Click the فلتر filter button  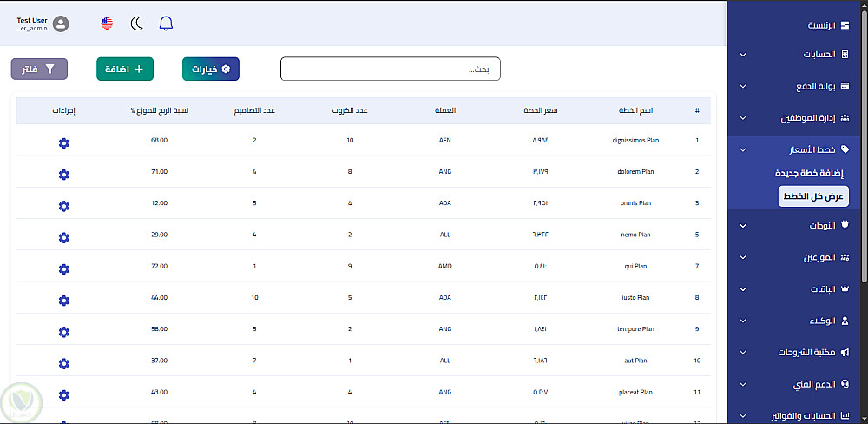coord(39,69)
